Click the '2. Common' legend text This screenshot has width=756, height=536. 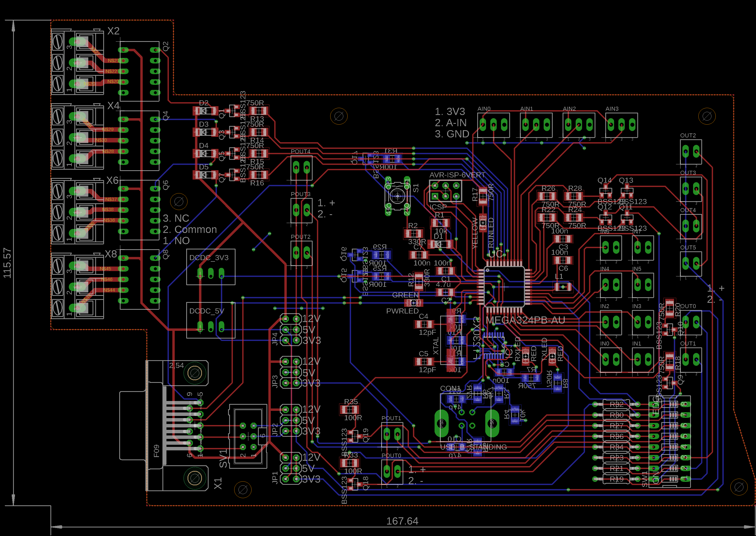coord(190,229)
